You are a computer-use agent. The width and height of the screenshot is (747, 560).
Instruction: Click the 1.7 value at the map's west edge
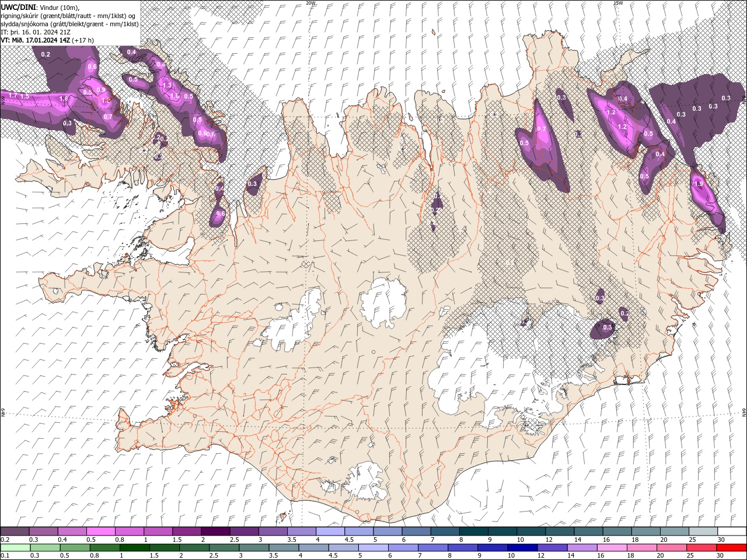[x=12, y=95]
